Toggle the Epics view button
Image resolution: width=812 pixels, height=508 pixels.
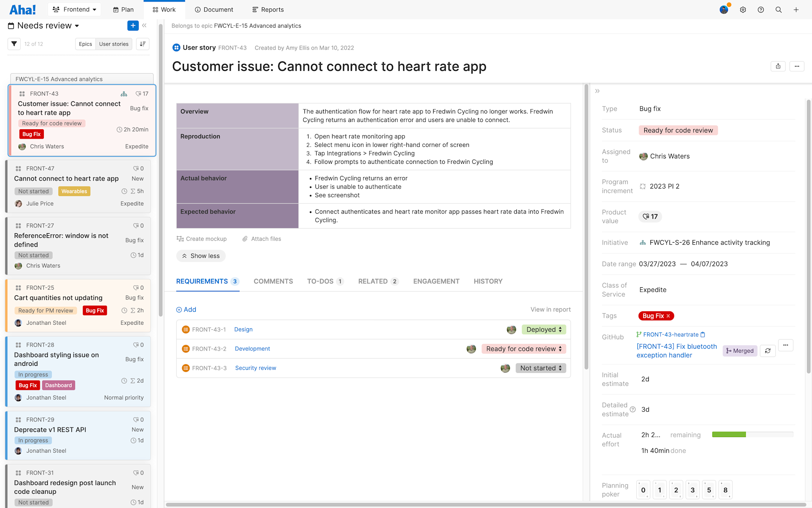(85, 44)
